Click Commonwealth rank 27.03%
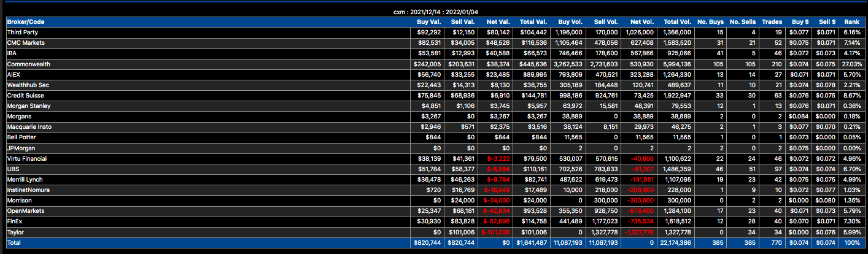Image resolution: width=868 pixels, height=254 pixels. pos(852,64)
